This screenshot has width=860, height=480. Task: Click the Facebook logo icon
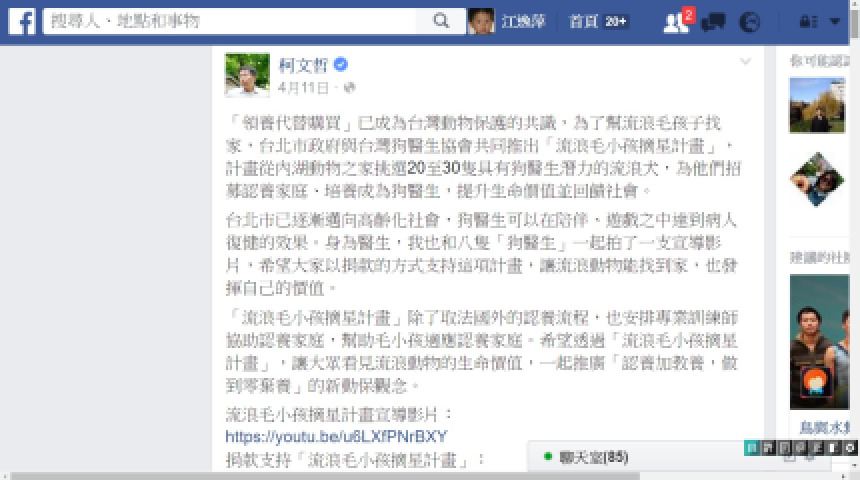22,21
